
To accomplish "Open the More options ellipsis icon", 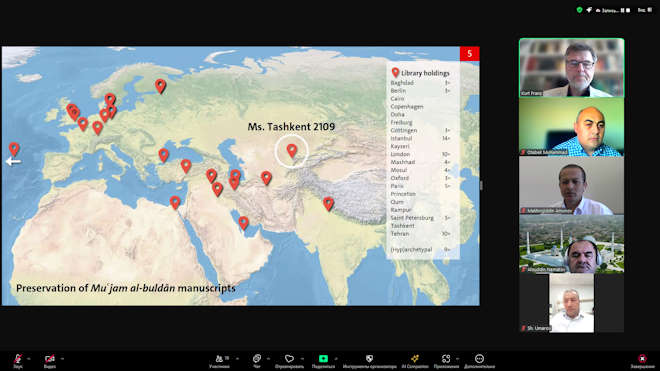I will (x=479, y=358).
